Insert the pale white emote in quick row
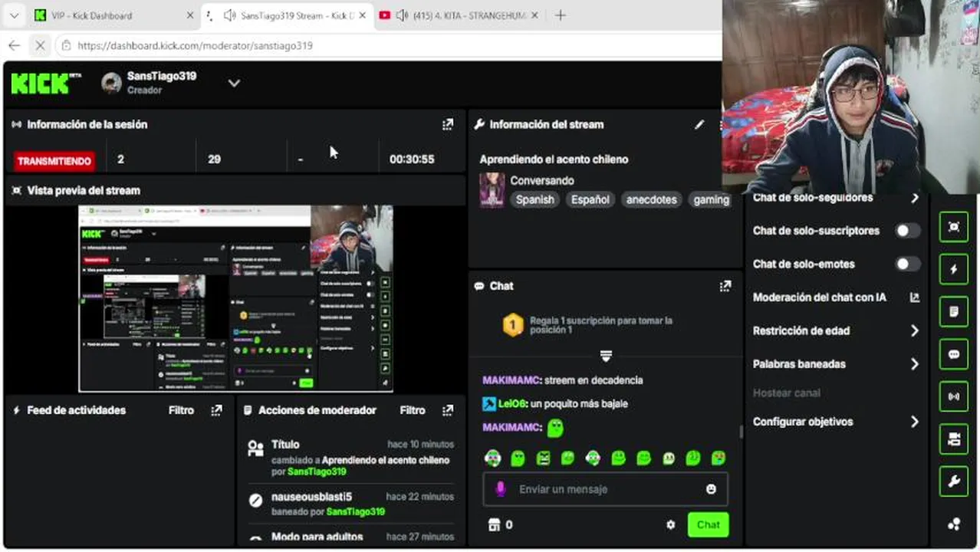This screenshot has width=980, height=552. pyautogui.click(x=669, y=458)
